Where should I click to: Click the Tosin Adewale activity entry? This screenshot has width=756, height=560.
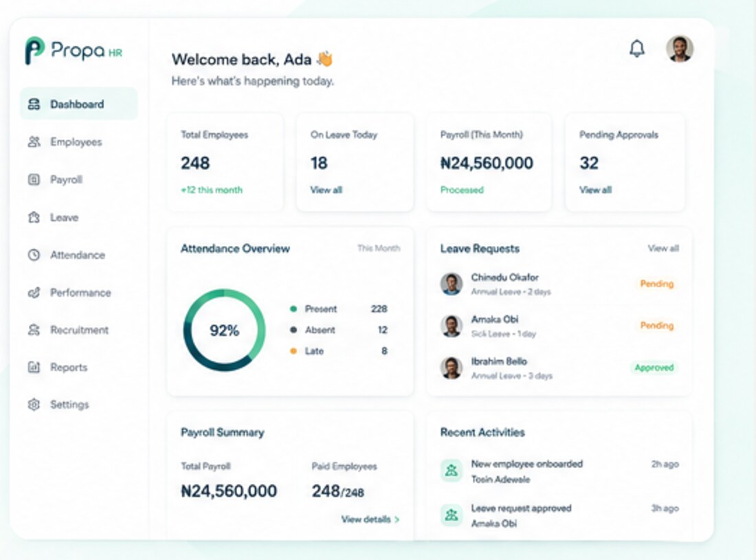pos(500,480)
